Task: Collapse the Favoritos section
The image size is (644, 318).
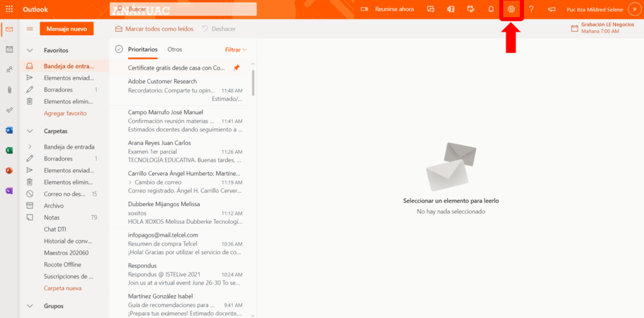Action: [30, 50]
